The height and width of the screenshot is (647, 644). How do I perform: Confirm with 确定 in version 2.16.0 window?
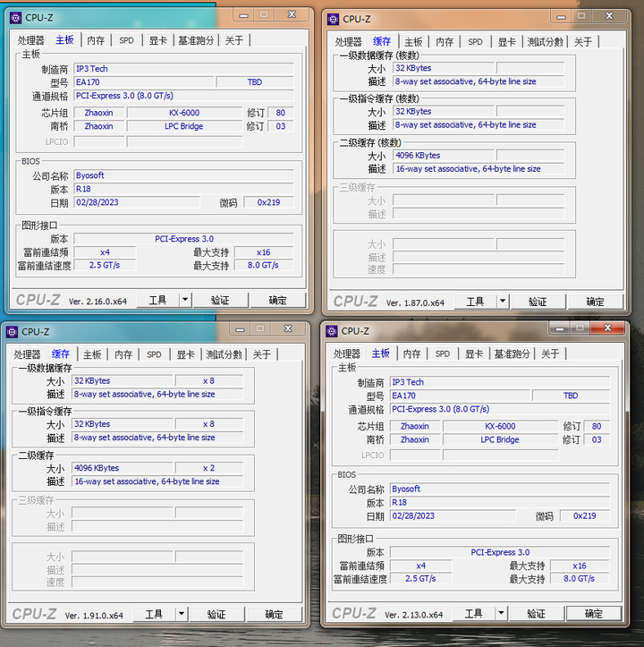pos(277,300)
